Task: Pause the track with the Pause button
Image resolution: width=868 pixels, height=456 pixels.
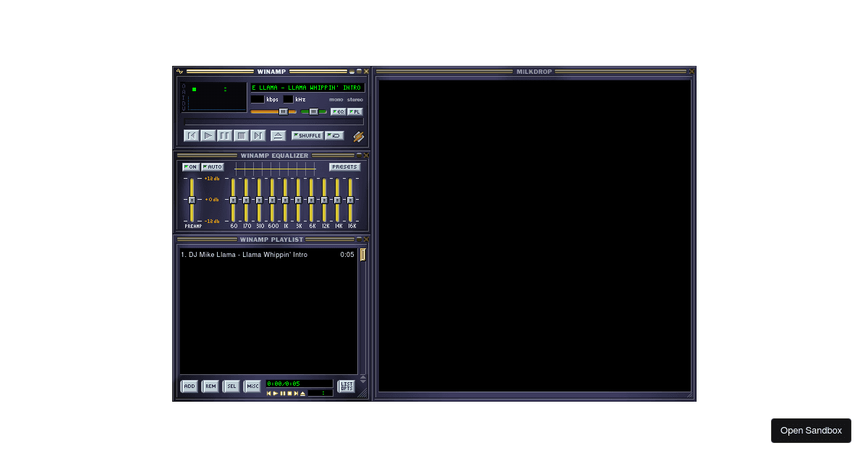Action: pos(224,135)
